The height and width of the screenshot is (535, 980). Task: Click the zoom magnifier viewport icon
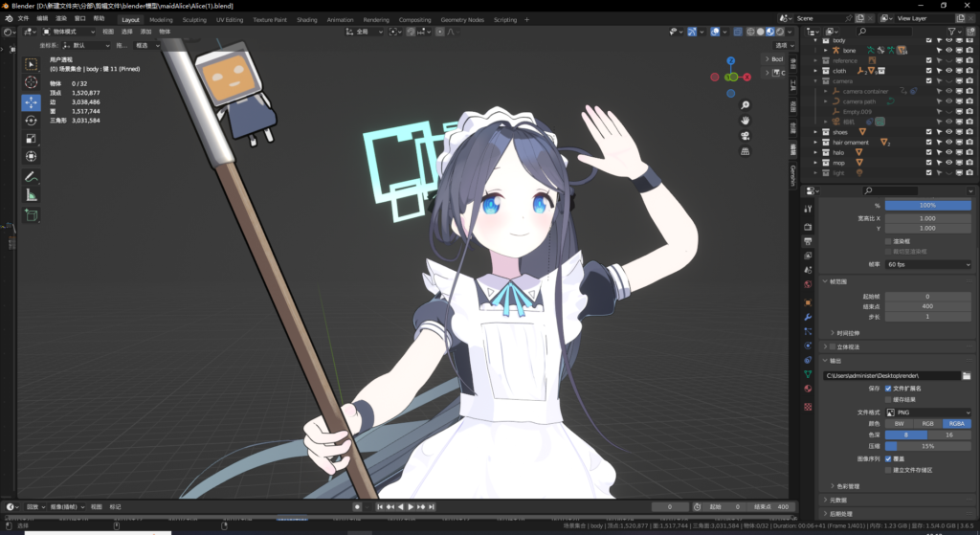[745, 105]
